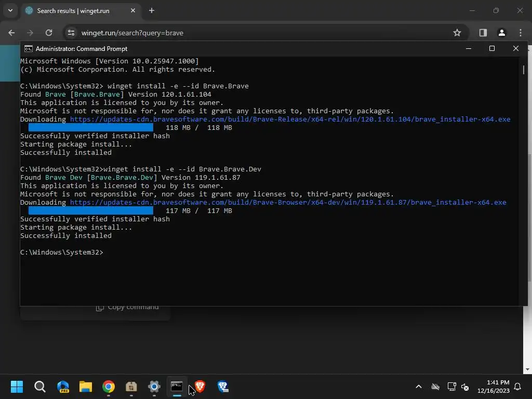Click text "Brave.Brave.Dev" in brackets
Image resolution: width=532 pixels, height=399 pixels.
(122, 178)
